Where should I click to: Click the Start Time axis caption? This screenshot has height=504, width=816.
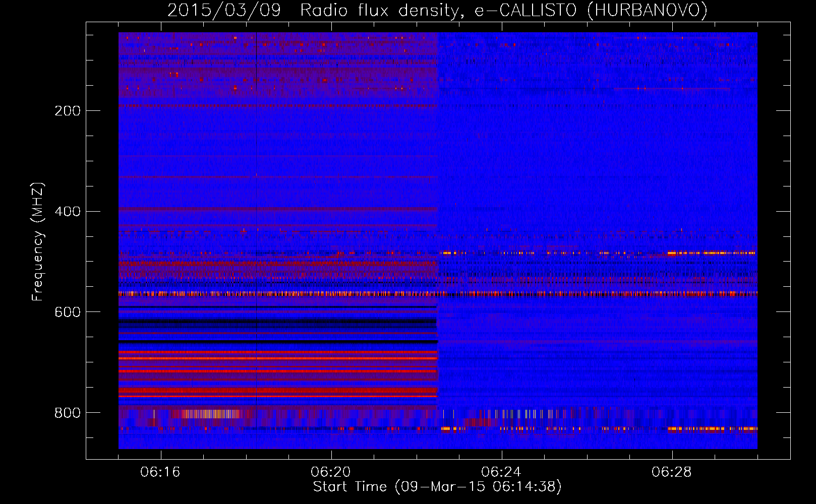click(x=437, y=487)
